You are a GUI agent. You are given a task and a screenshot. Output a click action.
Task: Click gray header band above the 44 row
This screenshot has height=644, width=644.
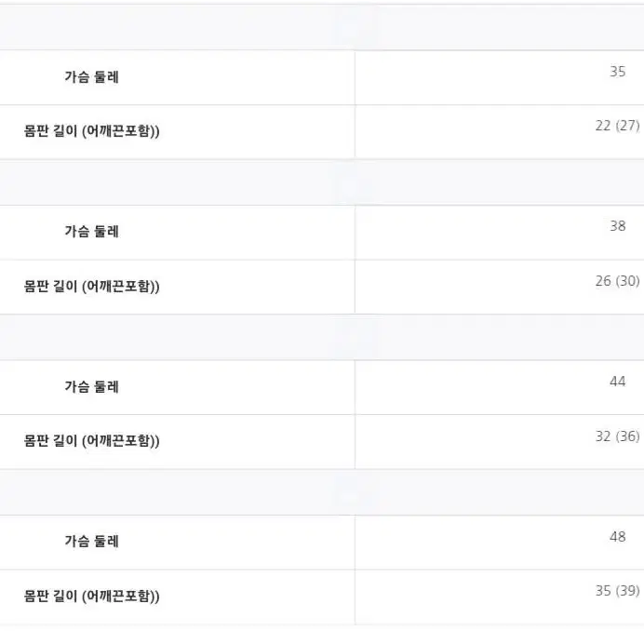[322, 337]
